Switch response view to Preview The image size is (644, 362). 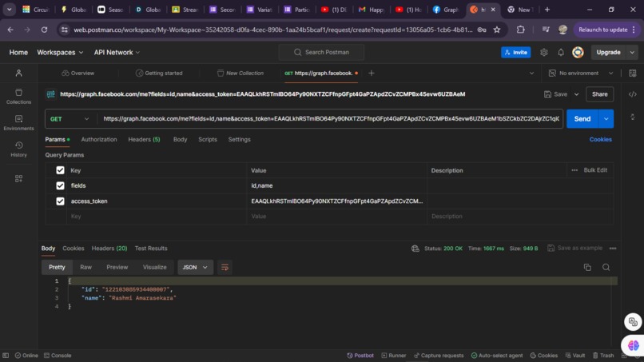click(117, 267)
